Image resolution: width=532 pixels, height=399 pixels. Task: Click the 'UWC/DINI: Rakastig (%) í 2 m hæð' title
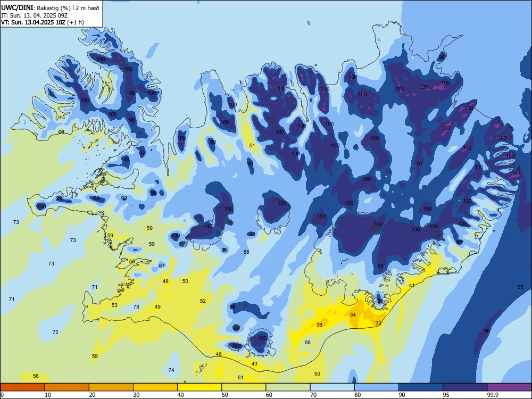point(50,8)
